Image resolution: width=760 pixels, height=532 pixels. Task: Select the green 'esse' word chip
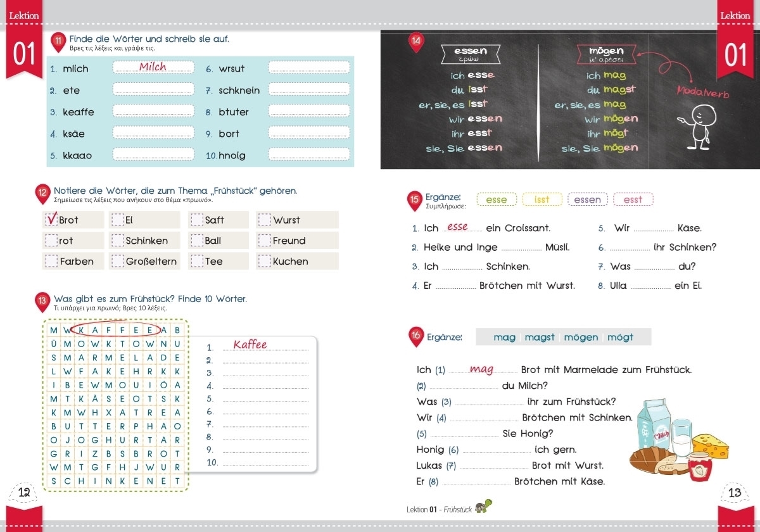497,199
